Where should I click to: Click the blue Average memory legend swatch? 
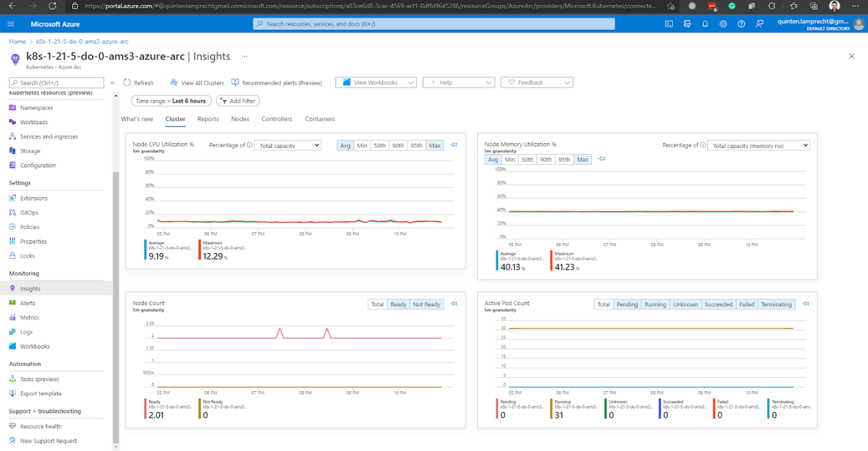(x=497, y=261)
